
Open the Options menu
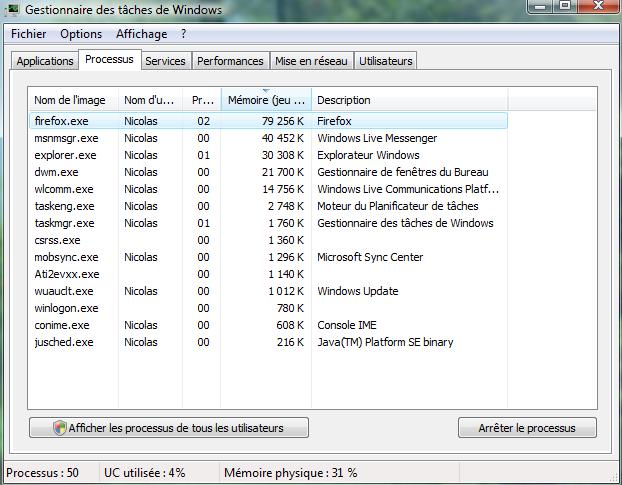[x=81, y=34]
